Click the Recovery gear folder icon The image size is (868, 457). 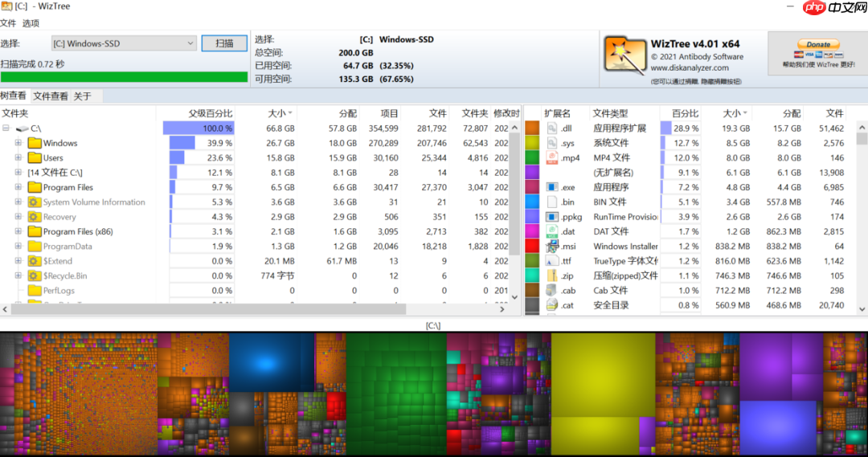pyautogui.click(x=35, y=217)
